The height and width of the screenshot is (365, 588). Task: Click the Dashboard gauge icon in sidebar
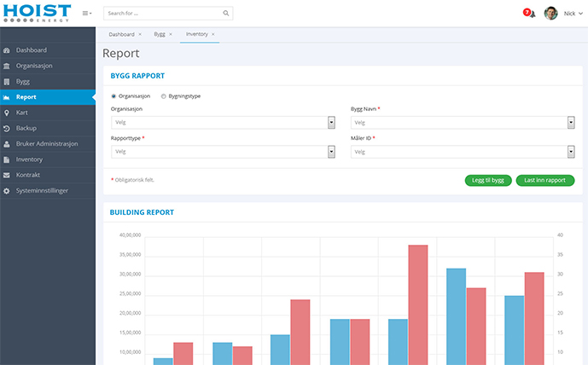coord(6,50)
